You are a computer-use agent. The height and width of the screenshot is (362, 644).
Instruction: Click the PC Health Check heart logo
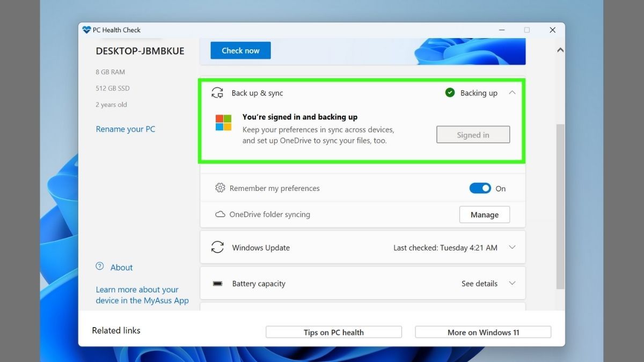(87, 29)
